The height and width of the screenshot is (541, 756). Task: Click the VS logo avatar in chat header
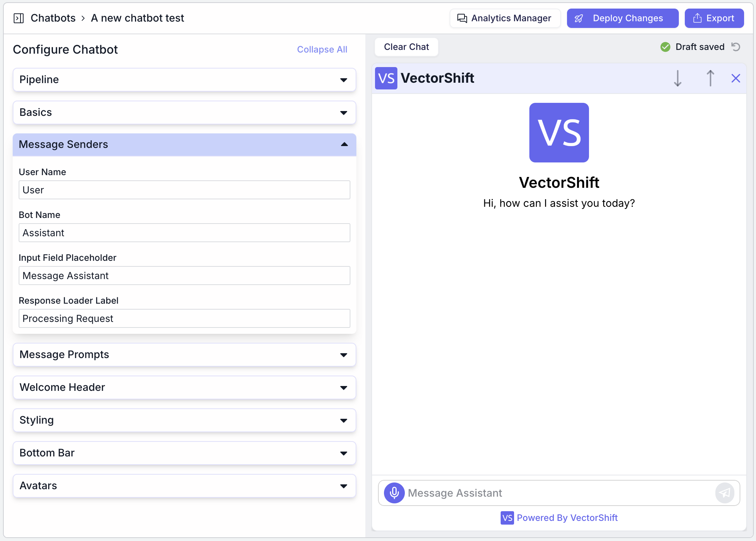(x=386, y=78)
